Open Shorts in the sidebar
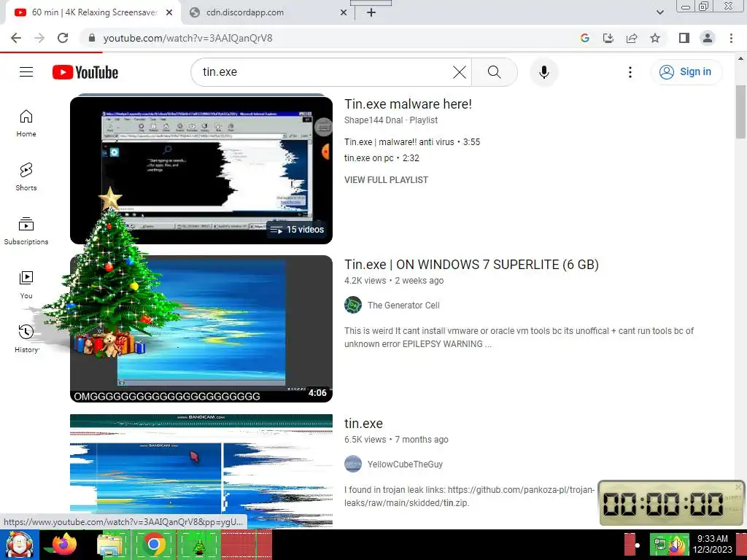Image resolution: width=747 pixels, height=560 pixels. click(x=26, y=177)
